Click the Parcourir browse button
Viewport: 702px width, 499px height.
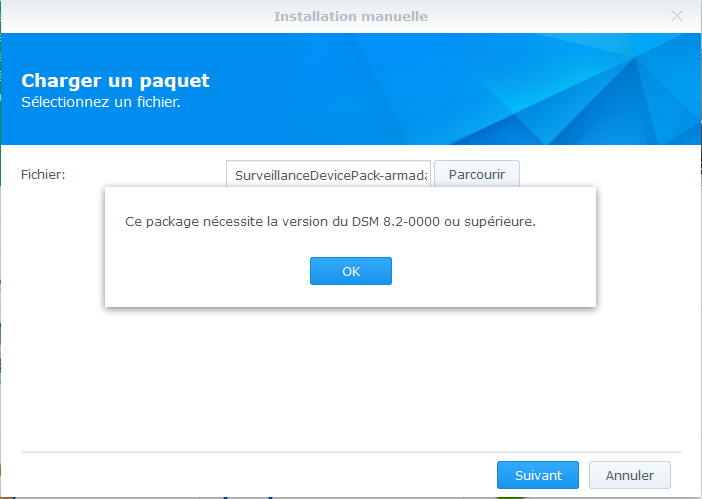click(477, 174)
